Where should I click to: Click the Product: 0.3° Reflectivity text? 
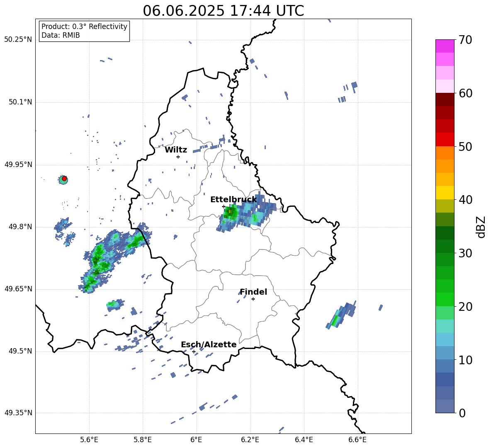click(84, 27)
